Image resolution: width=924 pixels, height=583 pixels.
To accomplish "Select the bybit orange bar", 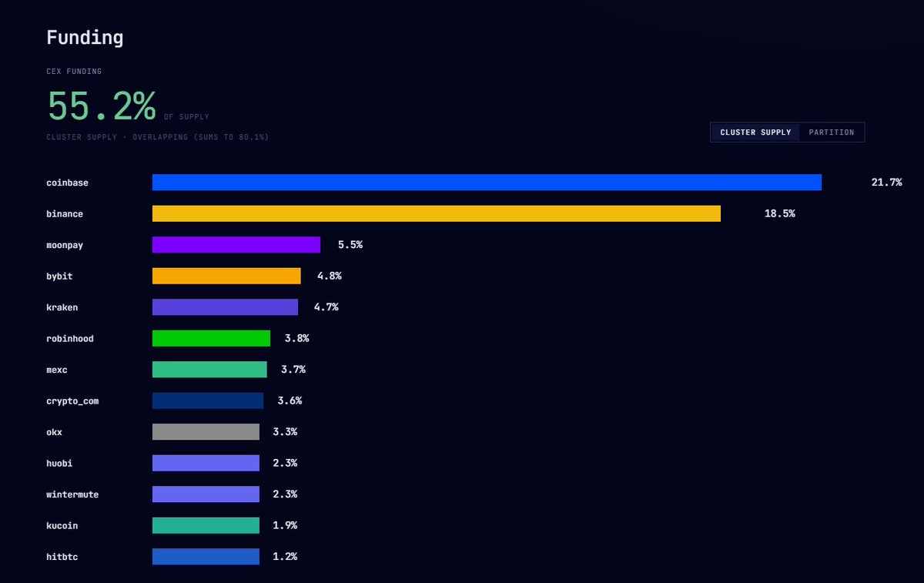I will tap(226, 276).
